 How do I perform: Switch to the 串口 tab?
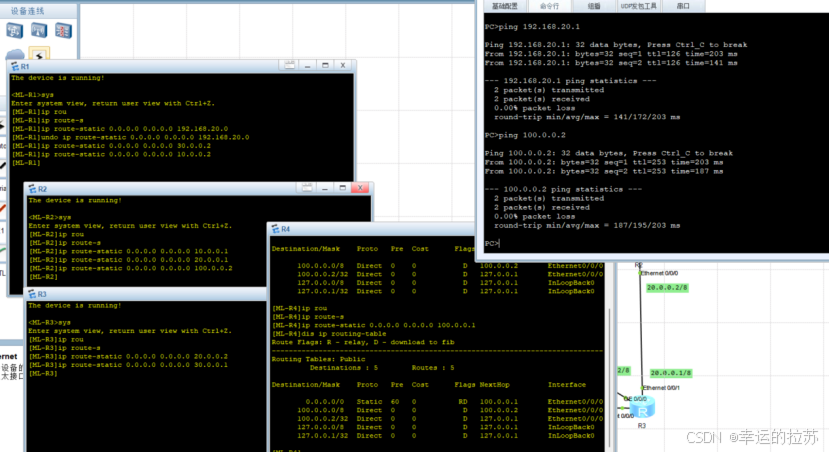[683, 6]
